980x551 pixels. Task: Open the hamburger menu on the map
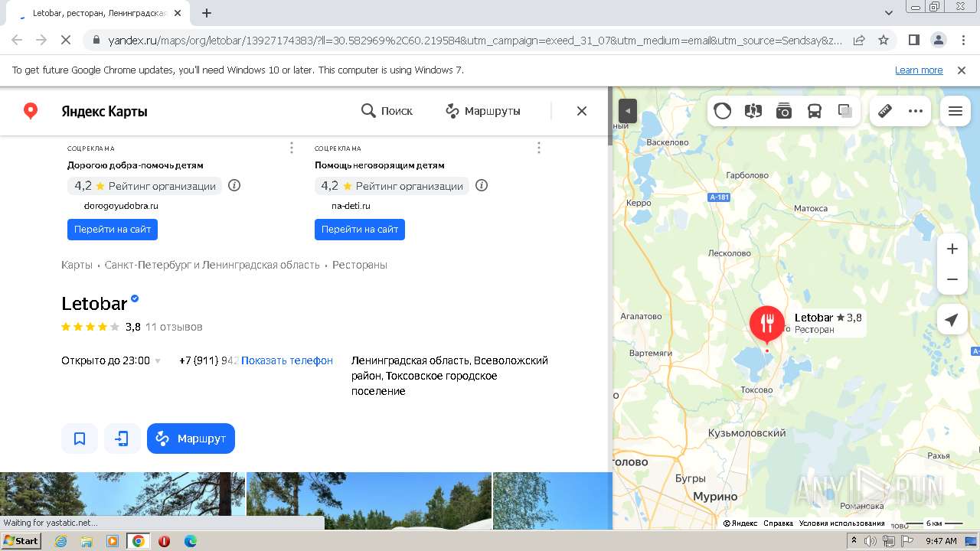pos(955,111)
